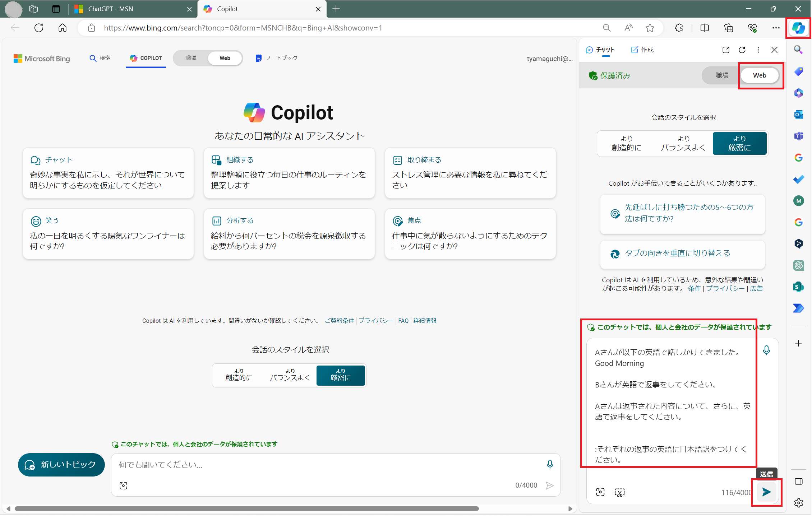The height and width of the screenshot is (516, 812).
Task: Choose よりバランスよく style in main page
Action: pos(290,375)
